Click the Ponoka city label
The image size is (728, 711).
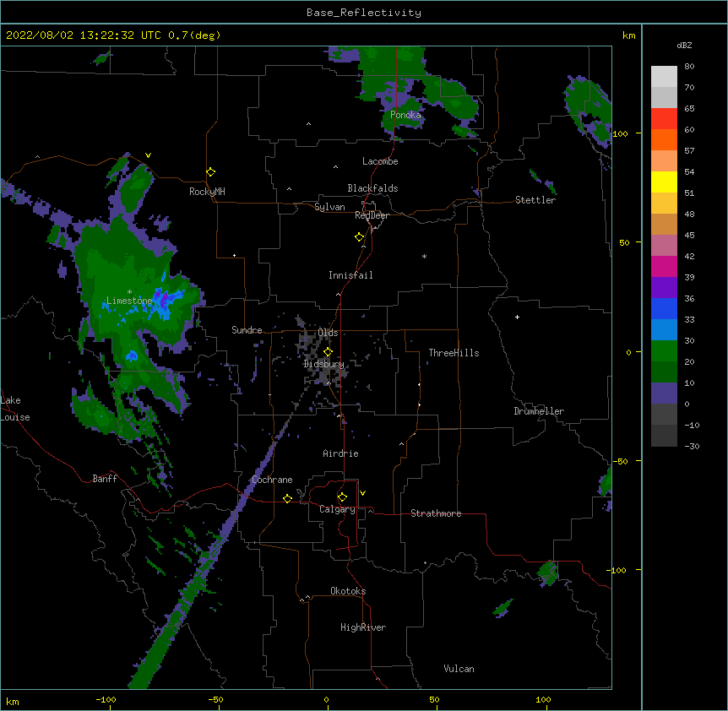(405, 115)
